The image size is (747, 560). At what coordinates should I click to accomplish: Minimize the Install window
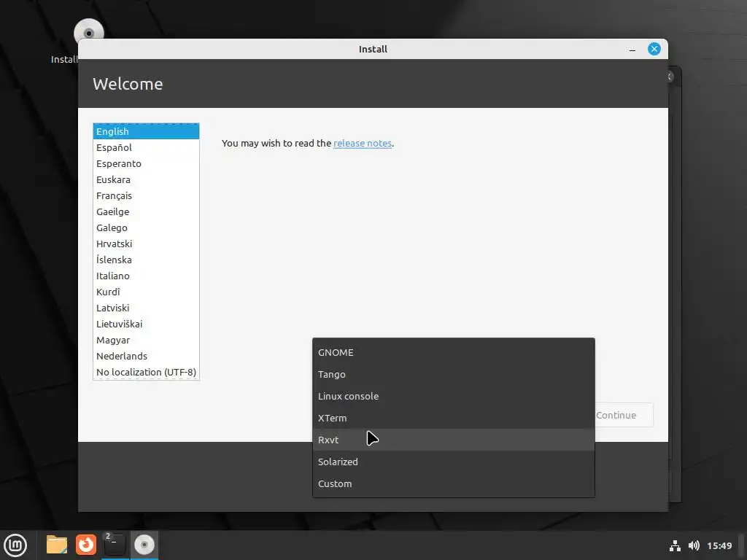[x=632, y=49]
